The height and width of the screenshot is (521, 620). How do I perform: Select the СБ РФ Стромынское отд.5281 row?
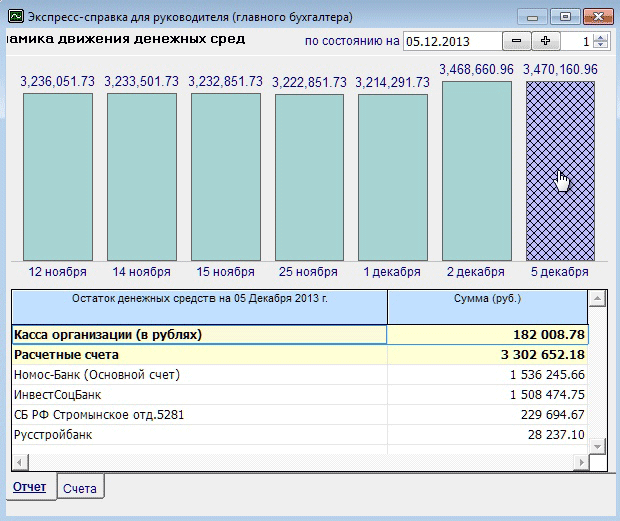pyautogui.click(x=300, y=415)
